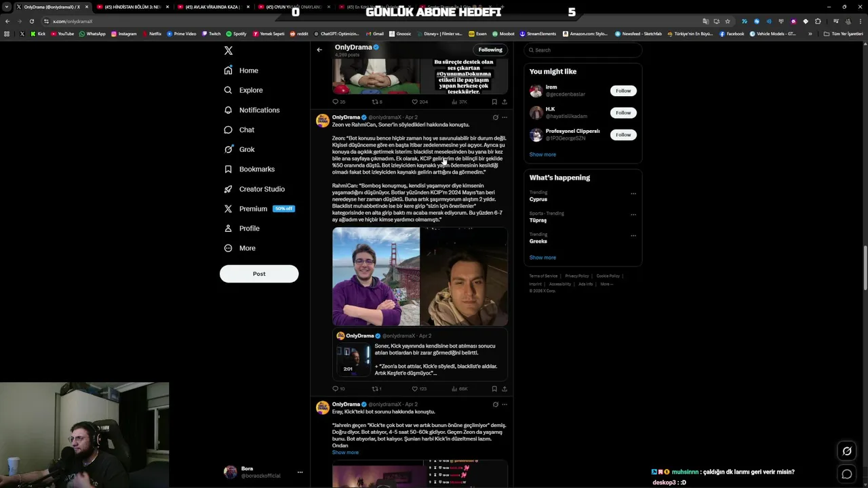Click the Search field on X
Image resolution: width=868 pixels, height=488 pixels.
coord(583,50)
